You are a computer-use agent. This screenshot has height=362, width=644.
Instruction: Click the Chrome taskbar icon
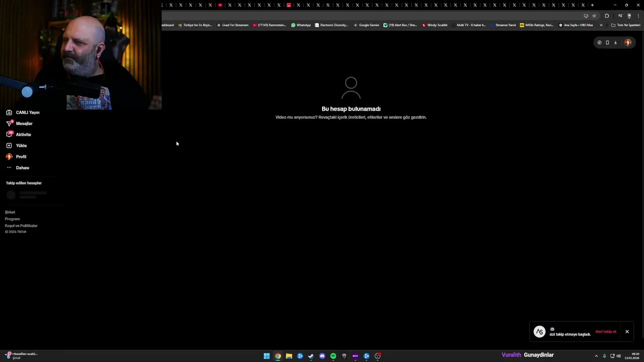click(278, 356)
